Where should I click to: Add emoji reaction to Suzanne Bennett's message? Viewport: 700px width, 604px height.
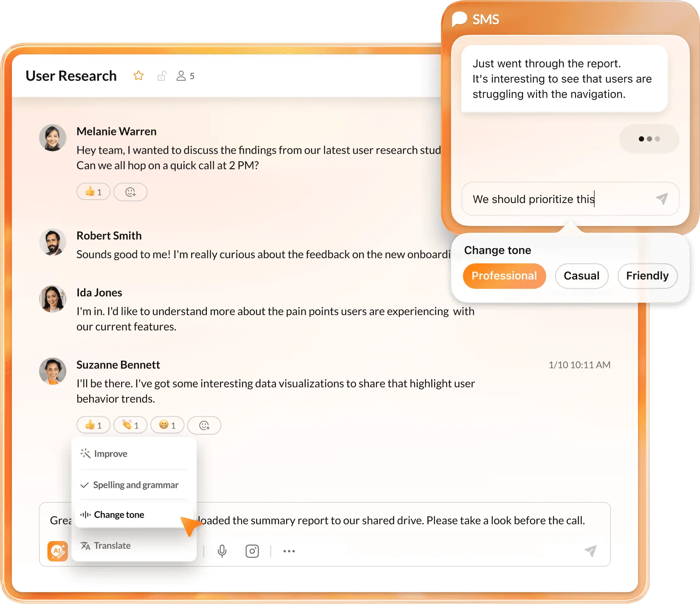click(204, 425)
